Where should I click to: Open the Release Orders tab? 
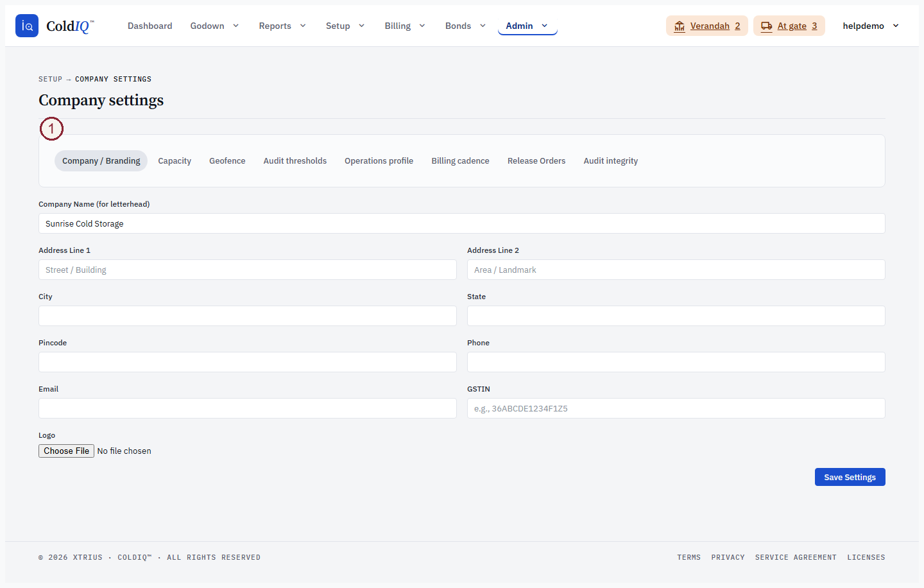536,161
